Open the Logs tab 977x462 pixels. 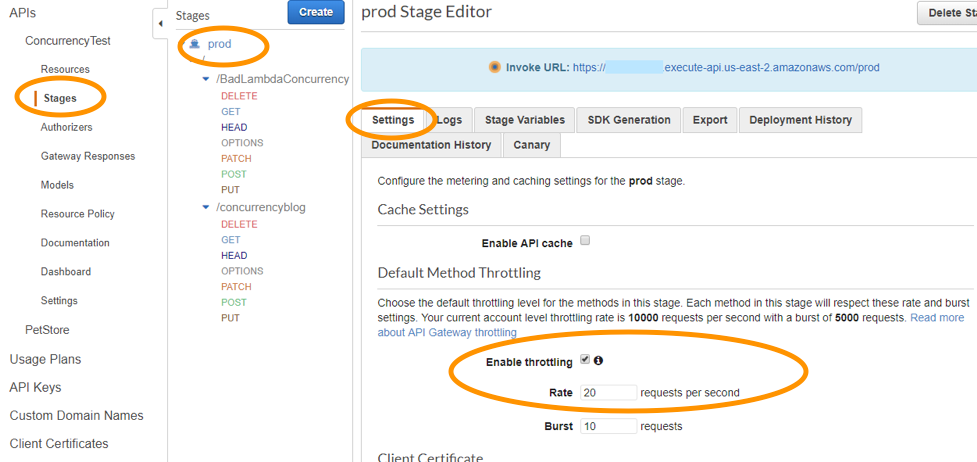[449, 120]
